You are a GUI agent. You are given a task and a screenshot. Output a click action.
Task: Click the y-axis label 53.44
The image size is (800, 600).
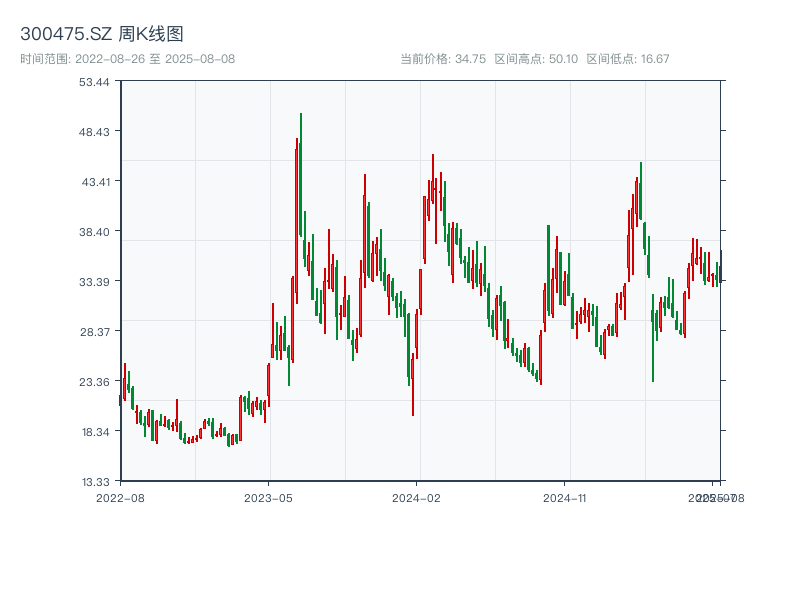point(94,82)
